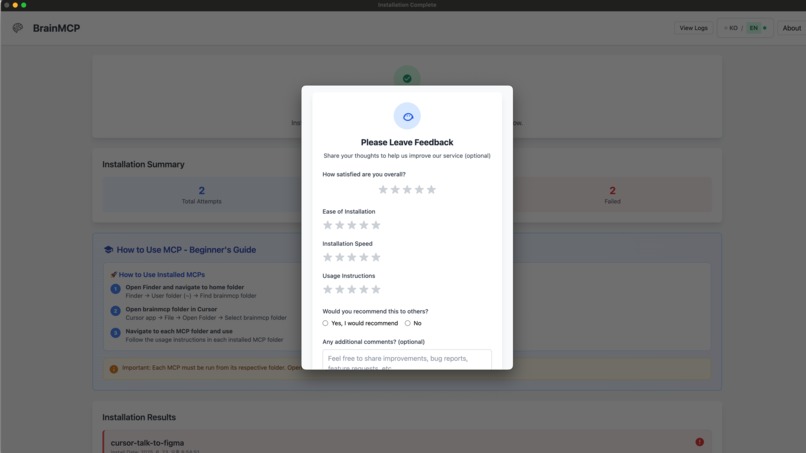Give Installation Speed one star

coord(327,257)
